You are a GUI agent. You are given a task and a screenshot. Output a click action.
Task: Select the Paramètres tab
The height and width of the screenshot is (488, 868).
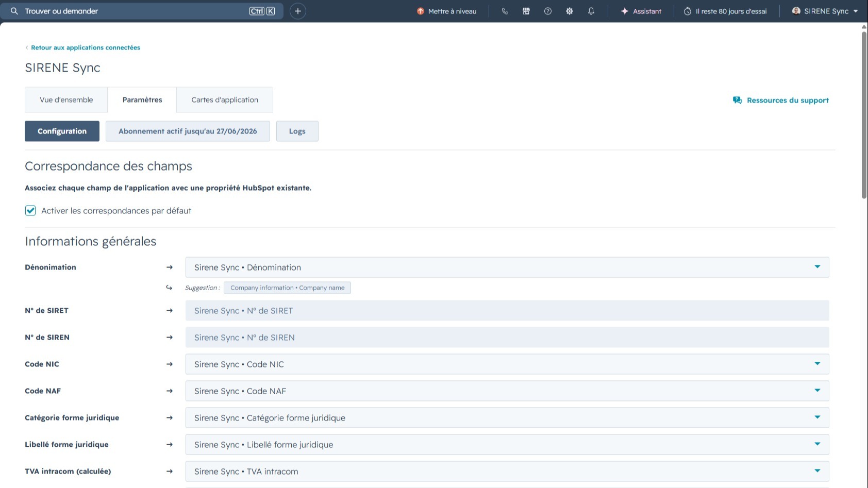click(142, 99)
